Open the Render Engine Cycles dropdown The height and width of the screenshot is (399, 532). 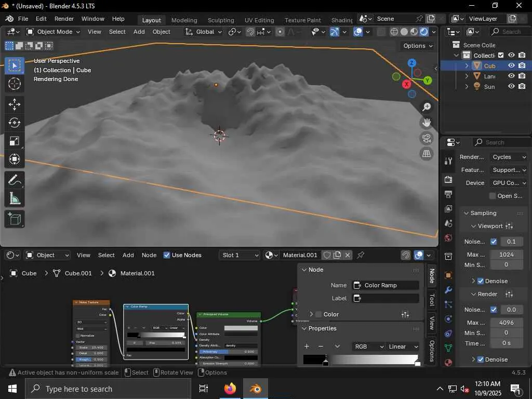(x=509, y=157)
